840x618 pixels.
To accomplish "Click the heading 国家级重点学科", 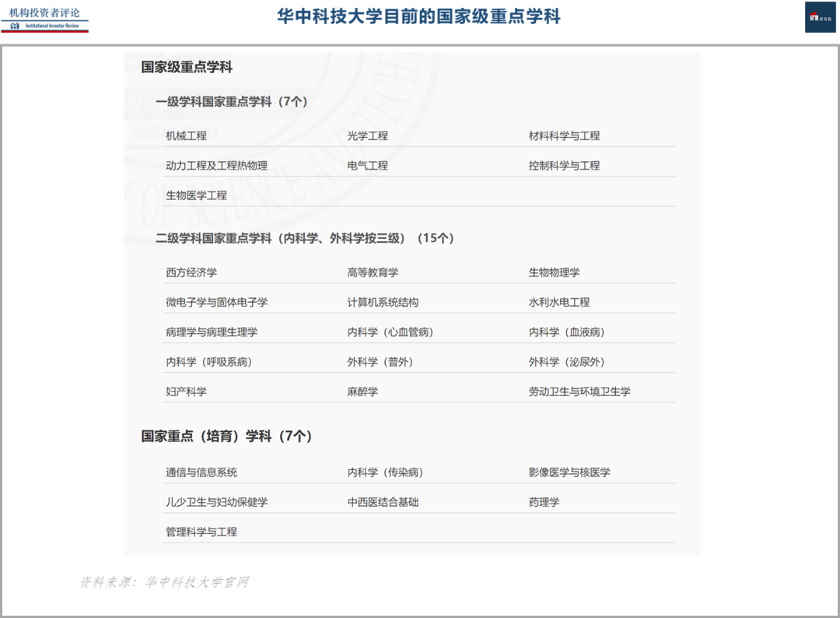I will point(187,67).
